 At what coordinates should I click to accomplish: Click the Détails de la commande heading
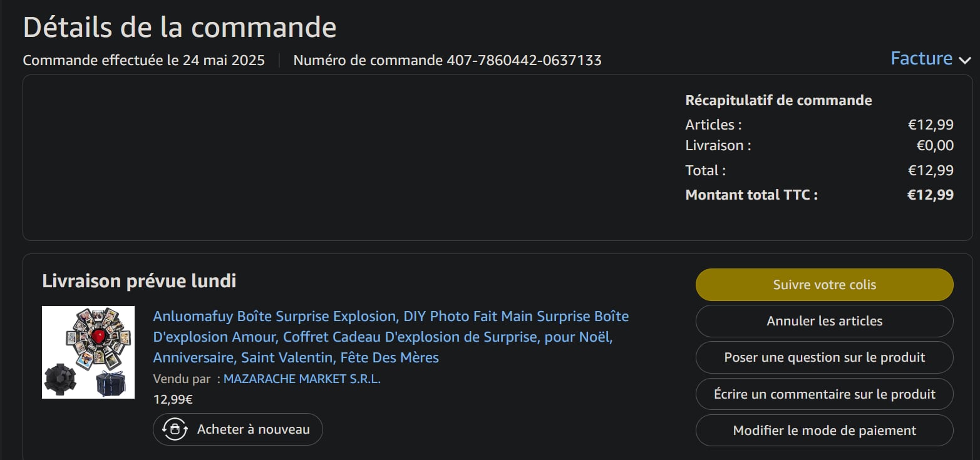(180, 28)
